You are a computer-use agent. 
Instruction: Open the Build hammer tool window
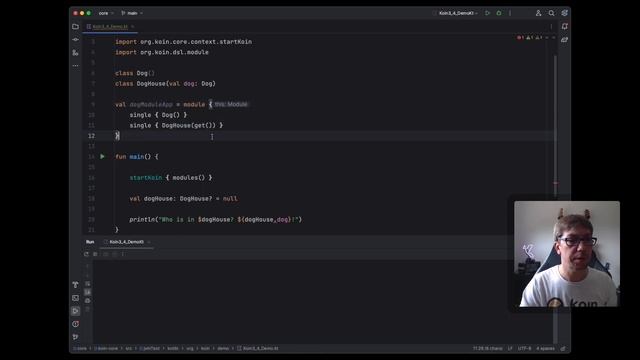click(x=76, y=284)
